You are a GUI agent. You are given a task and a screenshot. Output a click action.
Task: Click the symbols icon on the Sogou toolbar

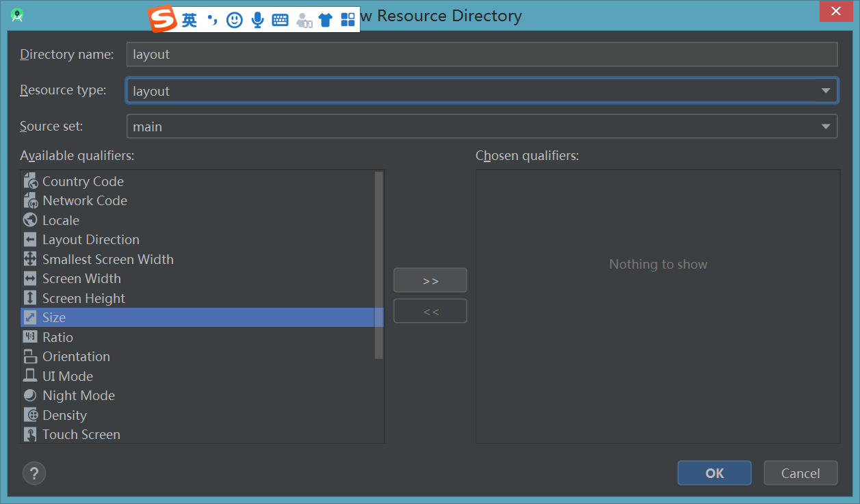click(212, 19)
